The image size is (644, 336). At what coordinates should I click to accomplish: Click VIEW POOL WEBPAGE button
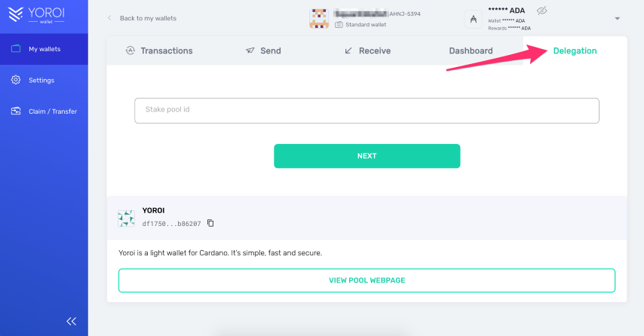[x=366, y=280]
